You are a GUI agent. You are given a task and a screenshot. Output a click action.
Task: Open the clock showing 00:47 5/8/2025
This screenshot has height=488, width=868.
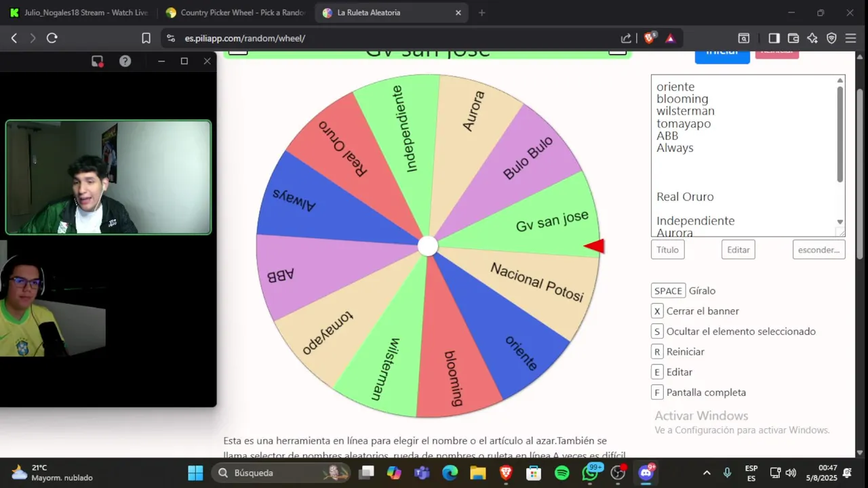(x=821, y=472)
